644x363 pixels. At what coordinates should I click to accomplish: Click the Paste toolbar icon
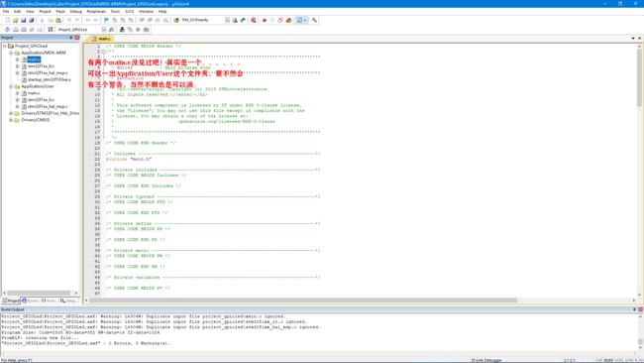click(58, 20)
